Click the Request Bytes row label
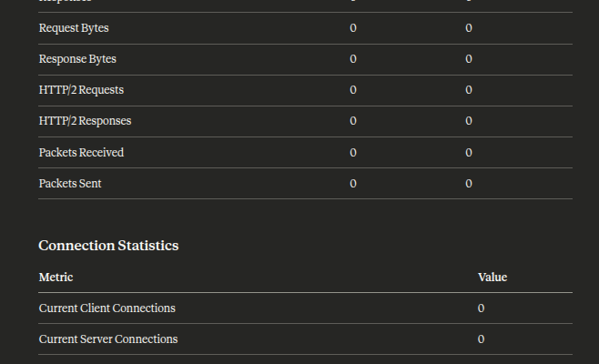 tap(74, 28)
